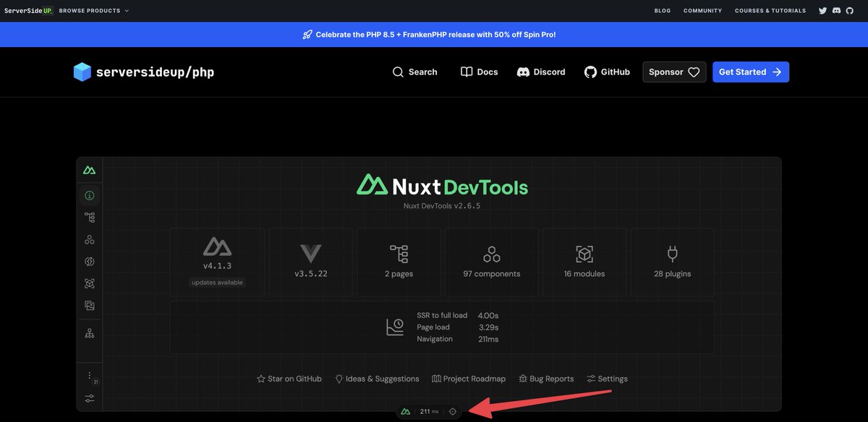Open Courses & Tutorials menu link
The image size is (868, 422).
[770, 11]
